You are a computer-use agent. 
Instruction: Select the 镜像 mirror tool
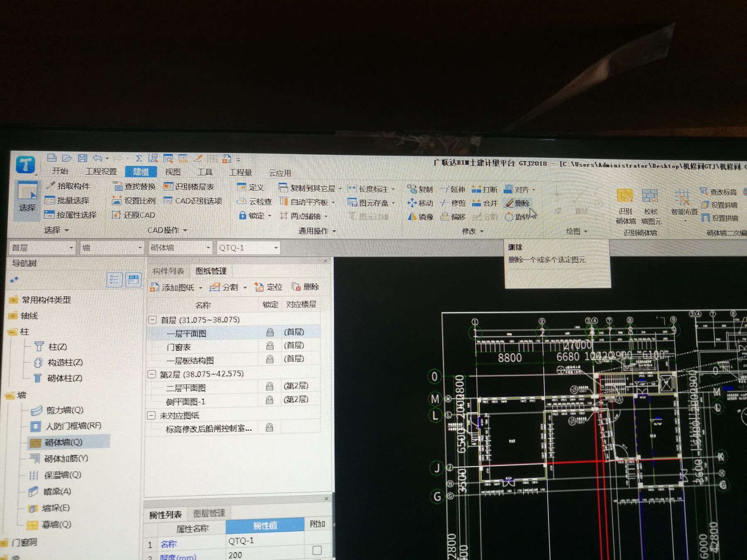click(420, 217)
